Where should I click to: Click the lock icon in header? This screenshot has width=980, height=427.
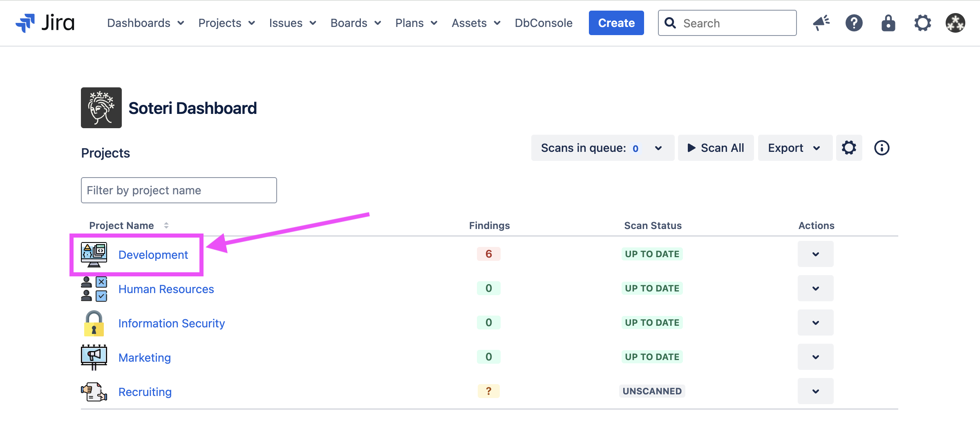(888, 23)
